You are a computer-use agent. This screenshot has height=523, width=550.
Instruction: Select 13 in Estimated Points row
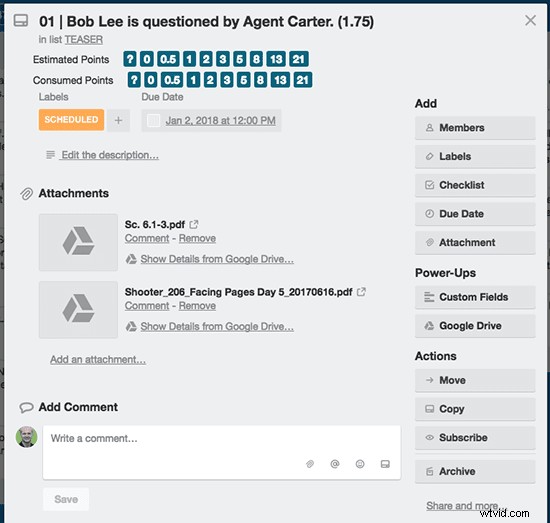pyautogui.click(x=276, y=59)
